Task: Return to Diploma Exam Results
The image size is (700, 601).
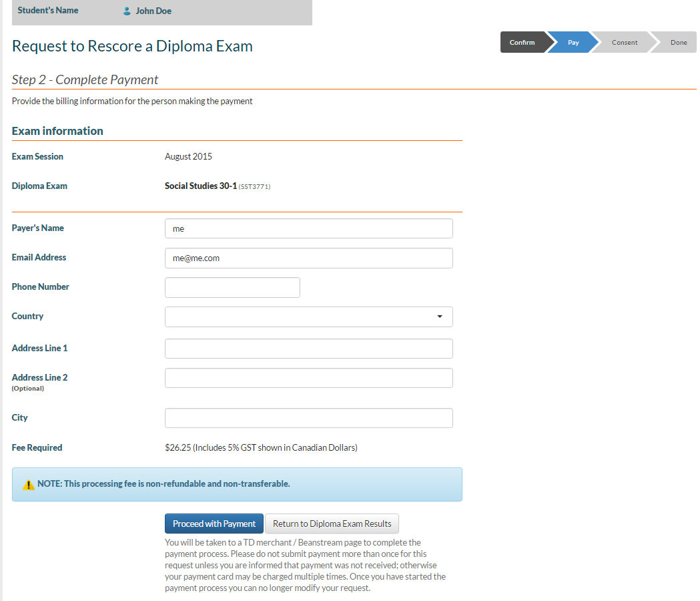Action: pyautogui.click(x=332, y=524)
